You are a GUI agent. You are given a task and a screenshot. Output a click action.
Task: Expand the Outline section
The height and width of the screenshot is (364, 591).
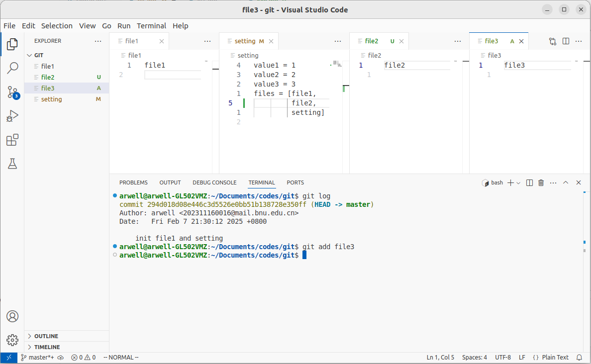click(x=46, y=336)
